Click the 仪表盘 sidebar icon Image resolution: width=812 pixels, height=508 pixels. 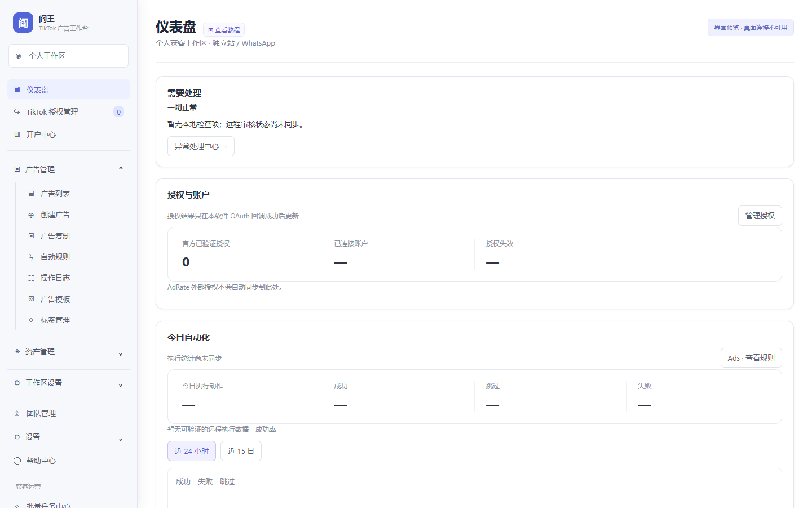[17, 90]
